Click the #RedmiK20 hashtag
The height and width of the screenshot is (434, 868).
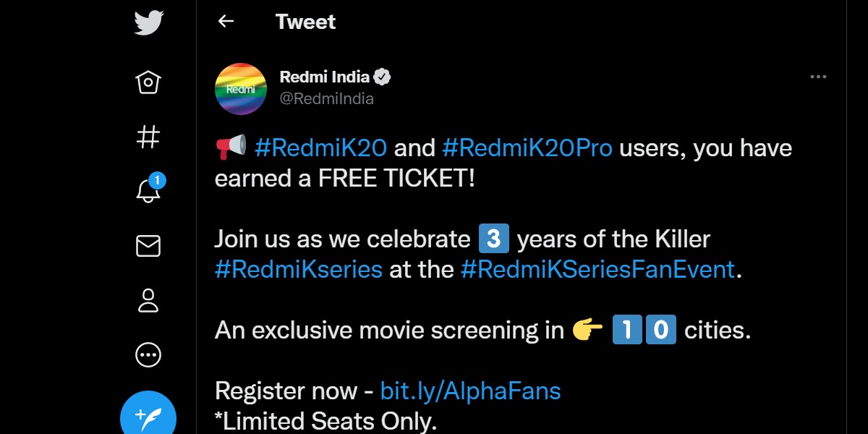tap(320, 148)
